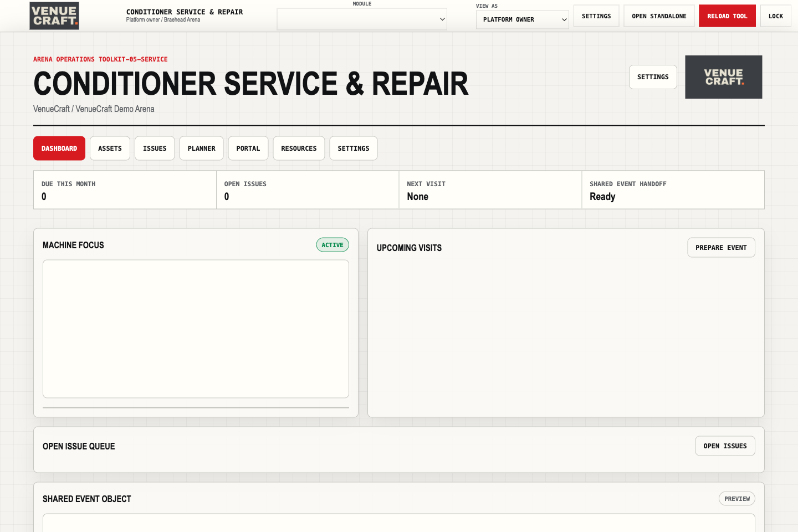Screen dimensions: 798x532
Task: Click the red Reload Tool button
Action: pos(727,16)
